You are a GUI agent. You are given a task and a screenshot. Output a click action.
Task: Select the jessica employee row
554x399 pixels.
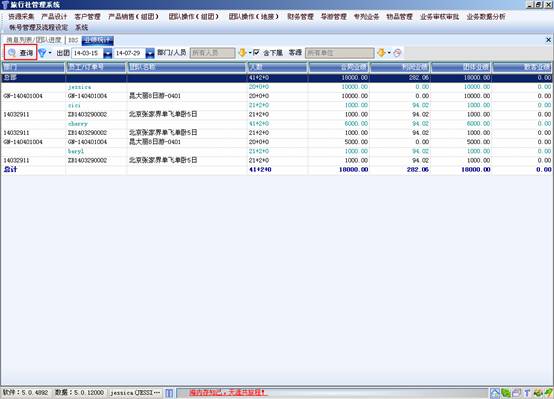coord(277,87)
